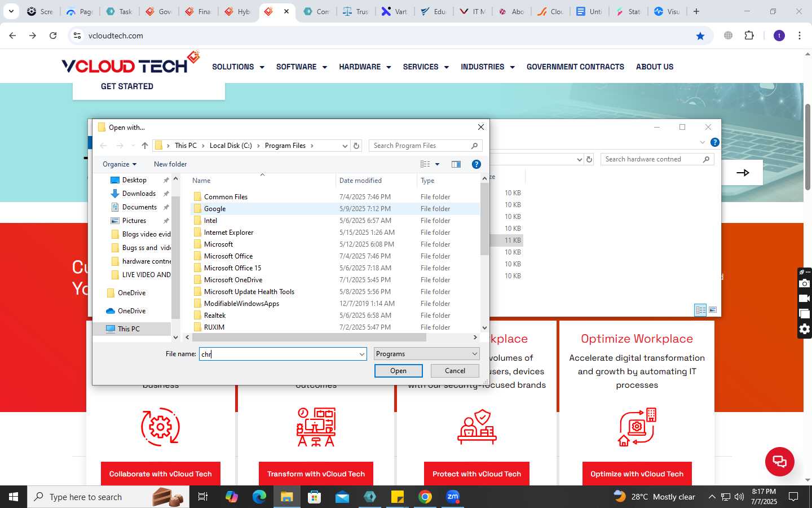Expand the view options dropdown arrow
Screen dimensions: 812x508
(x=437, y=164)
